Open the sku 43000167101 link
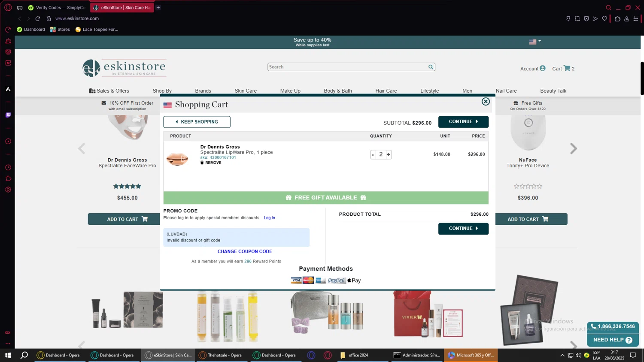Image resolution: width=644 pixels, height=362 pixels. point(218,157)
